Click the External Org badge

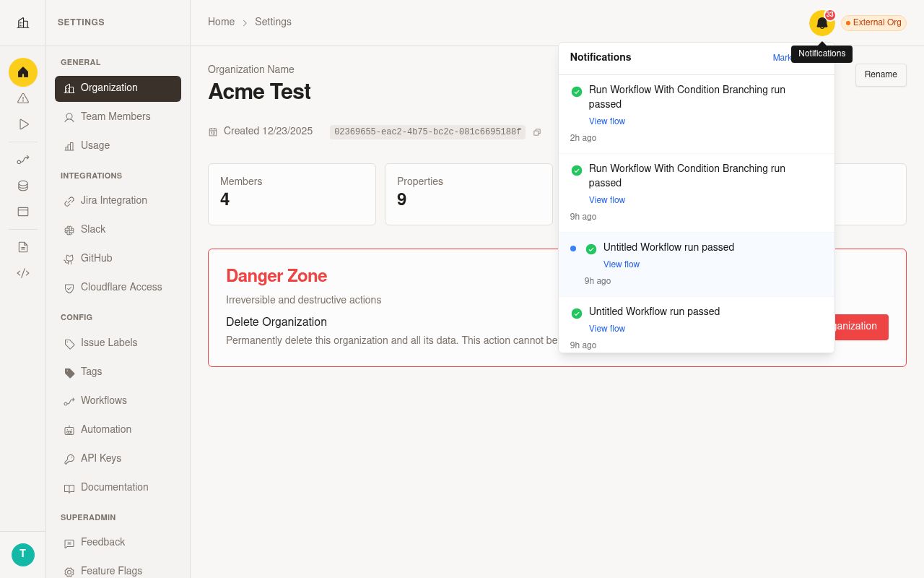pos(873,23)
